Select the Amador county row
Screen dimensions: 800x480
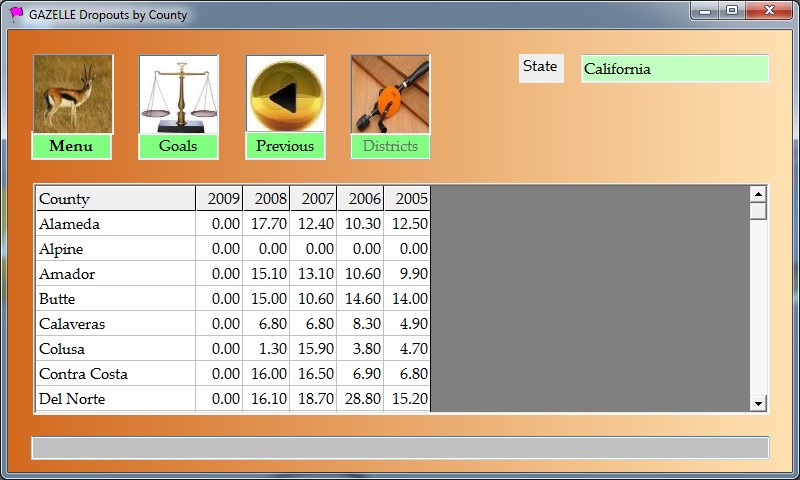233,273
